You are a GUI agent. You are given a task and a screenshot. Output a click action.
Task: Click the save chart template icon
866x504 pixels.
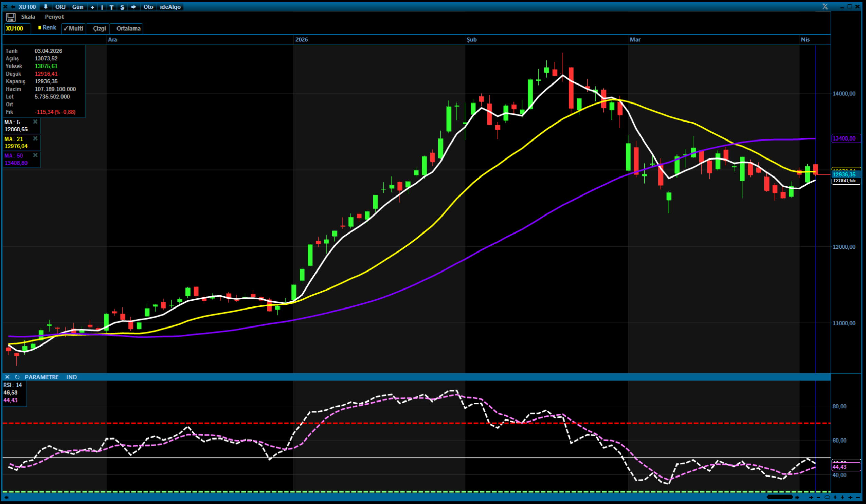(11, 17)
